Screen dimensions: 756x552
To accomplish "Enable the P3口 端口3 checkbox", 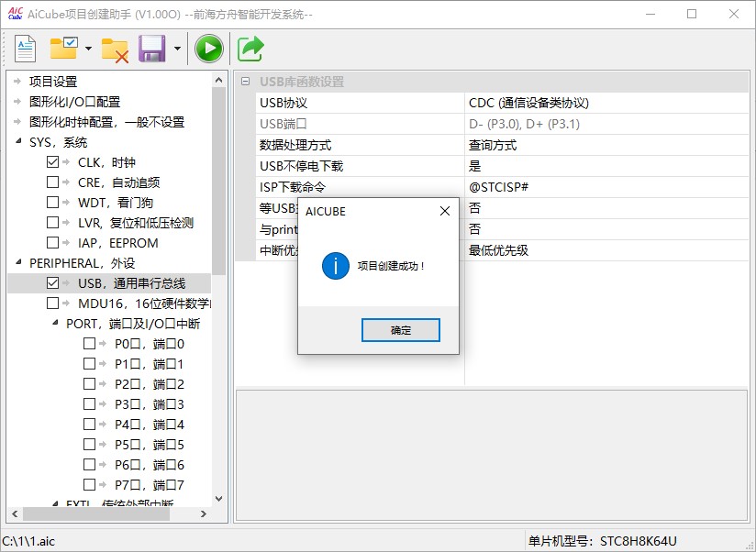I will (89, 404).
